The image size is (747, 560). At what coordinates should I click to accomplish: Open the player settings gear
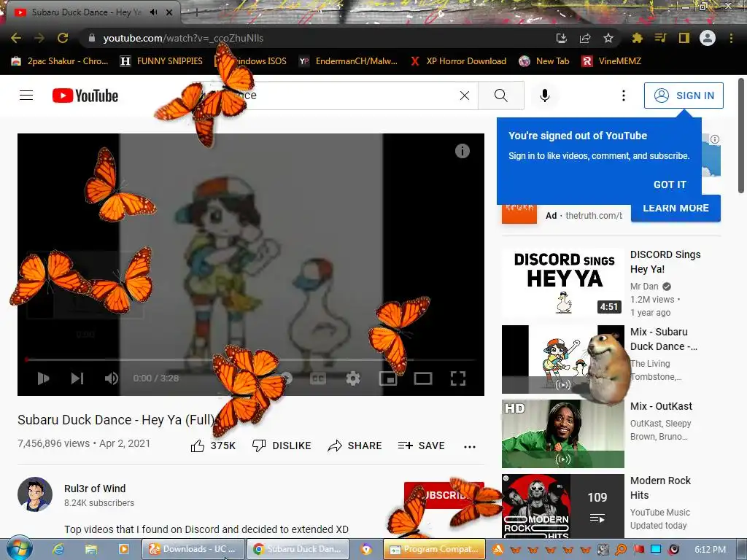coord(352,378)
